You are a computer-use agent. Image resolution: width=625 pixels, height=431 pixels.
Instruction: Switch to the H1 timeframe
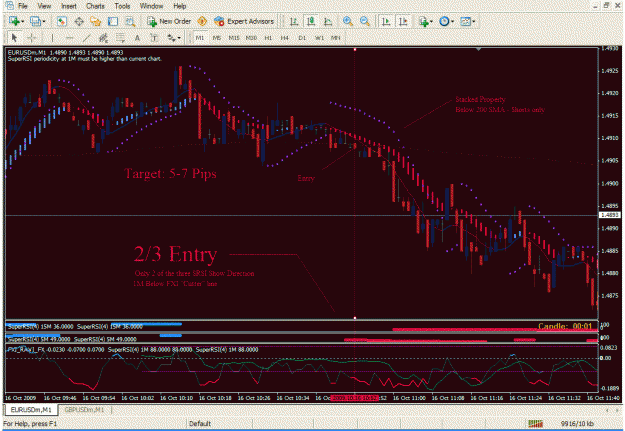click(268, 38)
